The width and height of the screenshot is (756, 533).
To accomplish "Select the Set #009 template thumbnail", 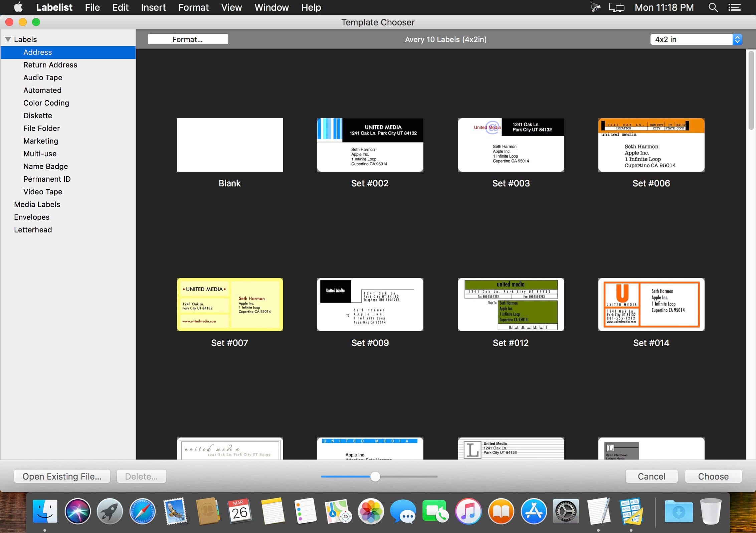I will (x=370, y=305).
